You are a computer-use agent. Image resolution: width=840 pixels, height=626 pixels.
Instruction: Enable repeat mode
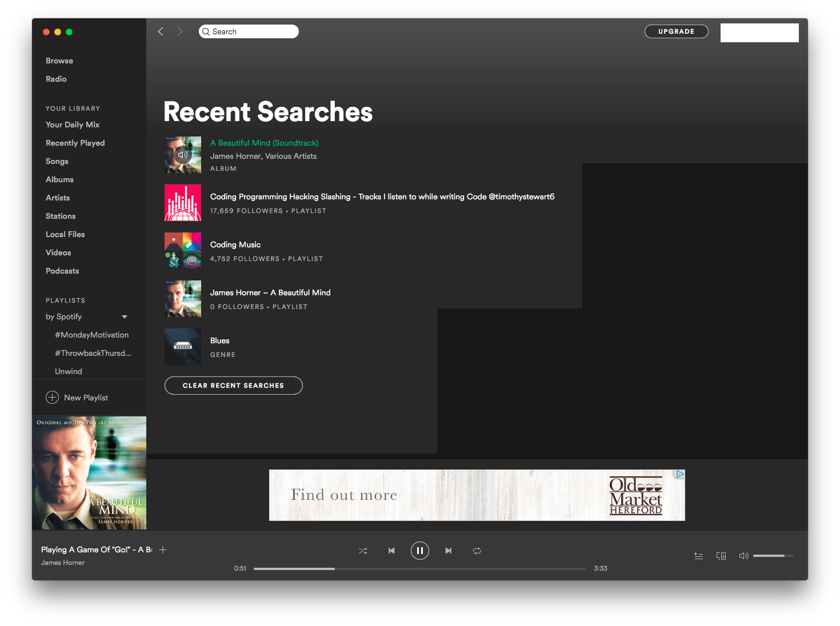[477, 550]
